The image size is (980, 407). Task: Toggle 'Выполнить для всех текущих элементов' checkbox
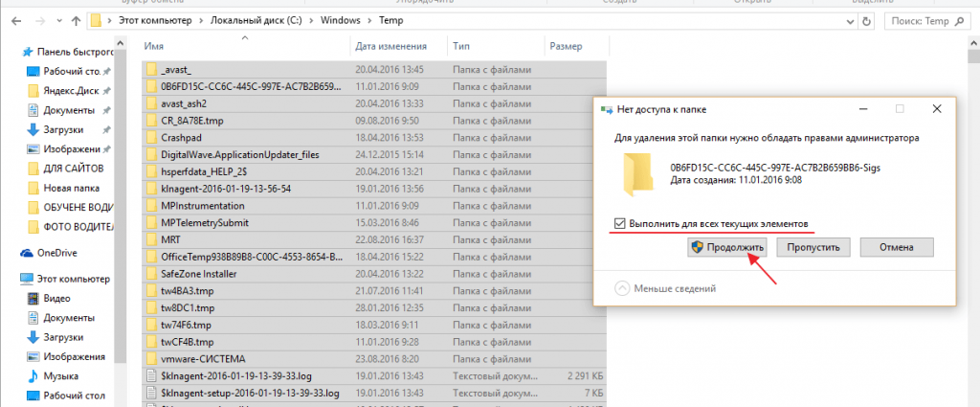tap(621, 223)
